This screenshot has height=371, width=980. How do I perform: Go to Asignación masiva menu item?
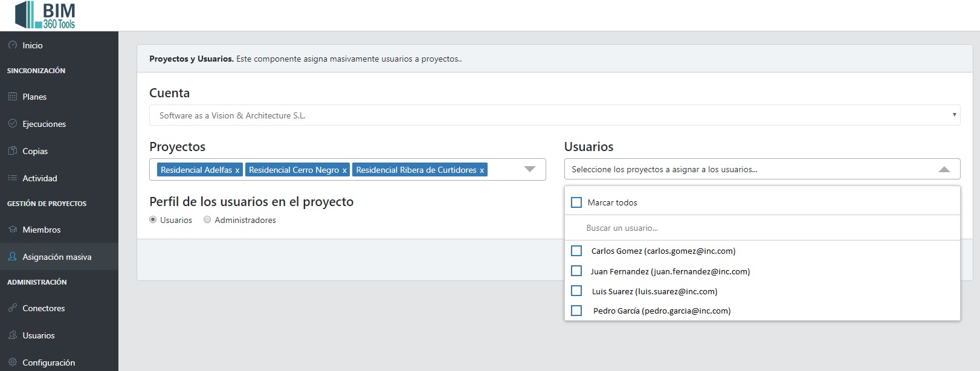57,257
